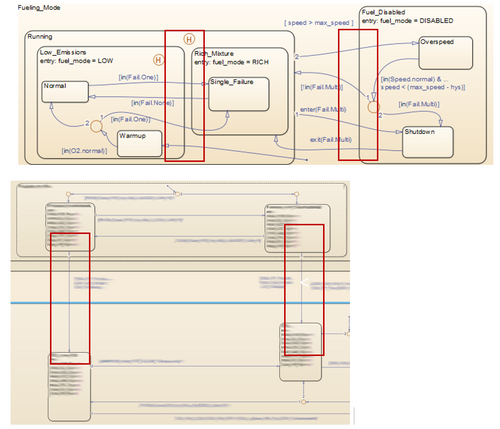Select the Warmup state box
This screenshot has height=429, width=500.
(140, 143)
